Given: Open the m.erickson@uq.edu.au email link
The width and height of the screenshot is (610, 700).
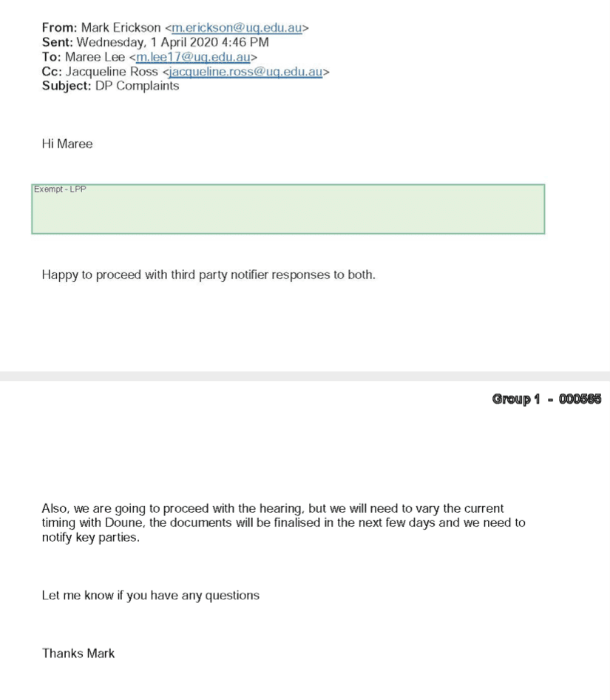Looking at the screenshot, I should pyautogui.click(x=237, y=27).
